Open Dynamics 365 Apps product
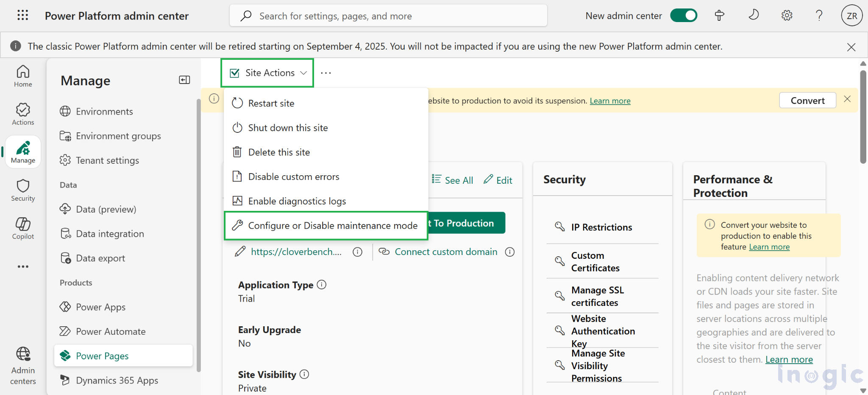Viewport: 868px width, 395px height. (123, 380)
